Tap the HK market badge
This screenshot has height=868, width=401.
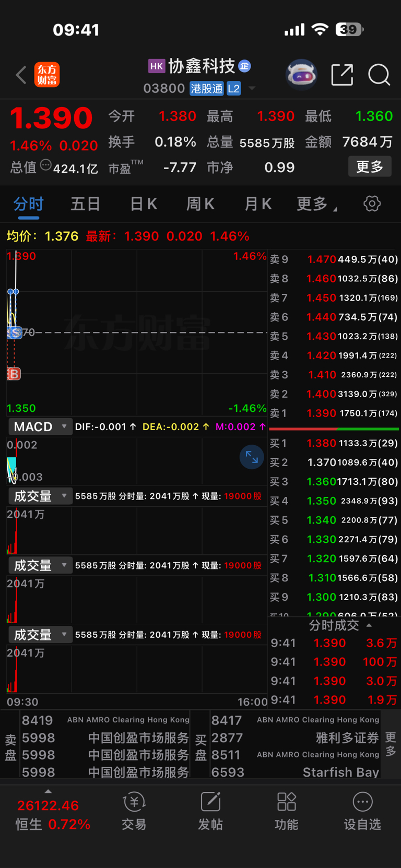click(x=157, y=66)
